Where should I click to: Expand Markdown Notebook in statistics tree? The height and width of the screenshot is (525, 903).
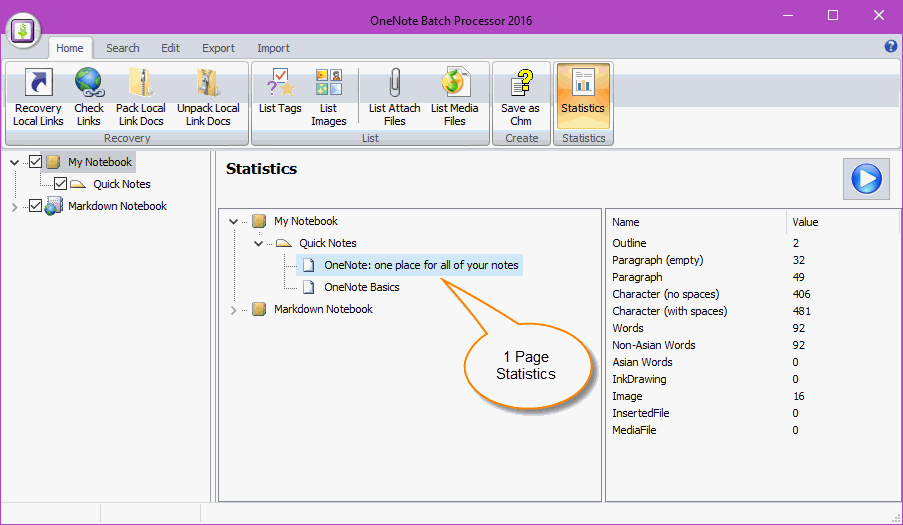click(x=233, y=310)
